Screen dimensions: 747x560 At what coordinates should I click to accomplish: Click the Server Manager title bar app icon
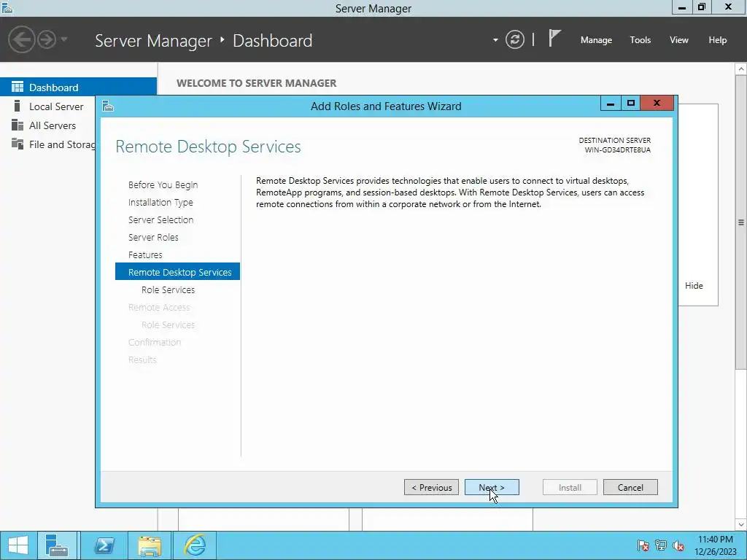[7, 8]
